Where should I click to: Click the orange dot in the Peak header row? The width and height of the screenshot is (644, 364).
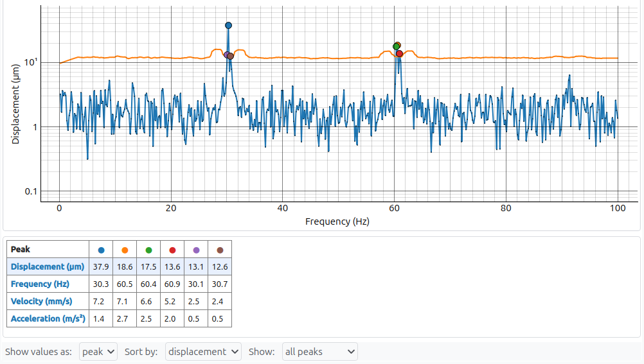tap(125, 250)
